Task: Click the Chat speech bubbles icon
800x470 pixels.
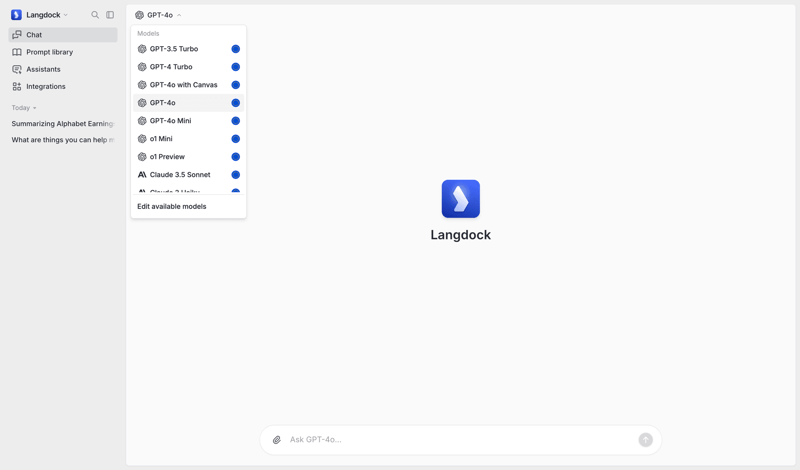Action: point(17,35)
